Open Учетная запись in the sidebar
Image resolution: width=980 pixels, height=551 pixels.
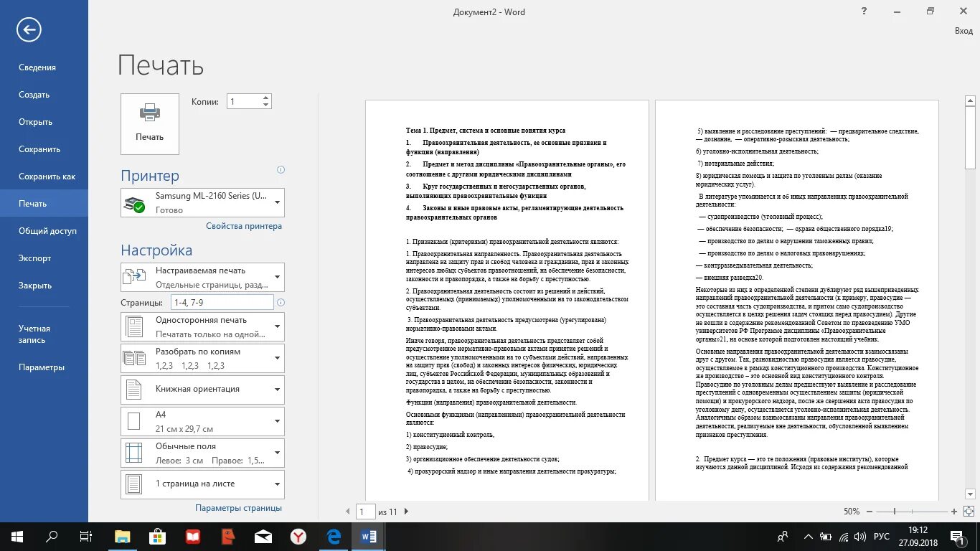pos(44,334)
